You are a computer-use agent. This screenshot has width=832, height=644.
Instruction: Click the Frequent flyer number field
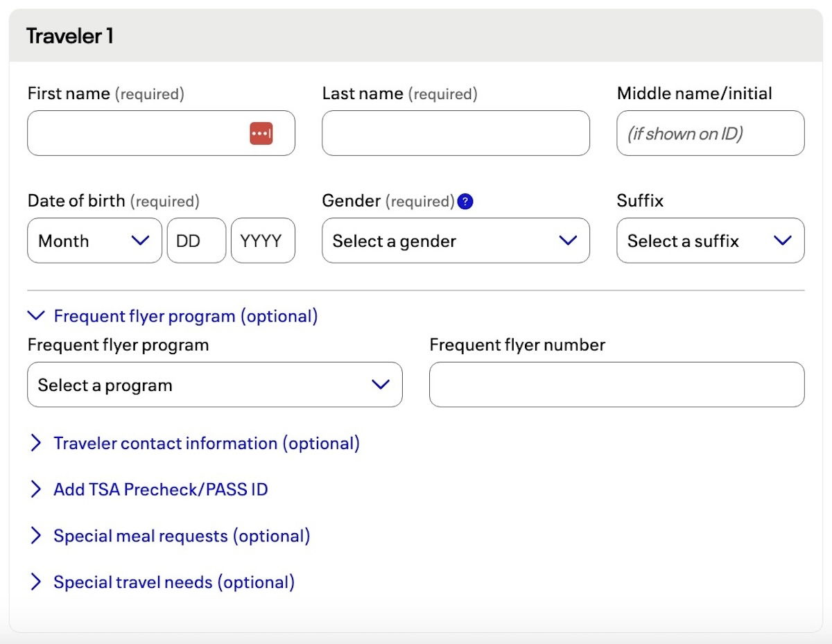[x=616, y=385]
